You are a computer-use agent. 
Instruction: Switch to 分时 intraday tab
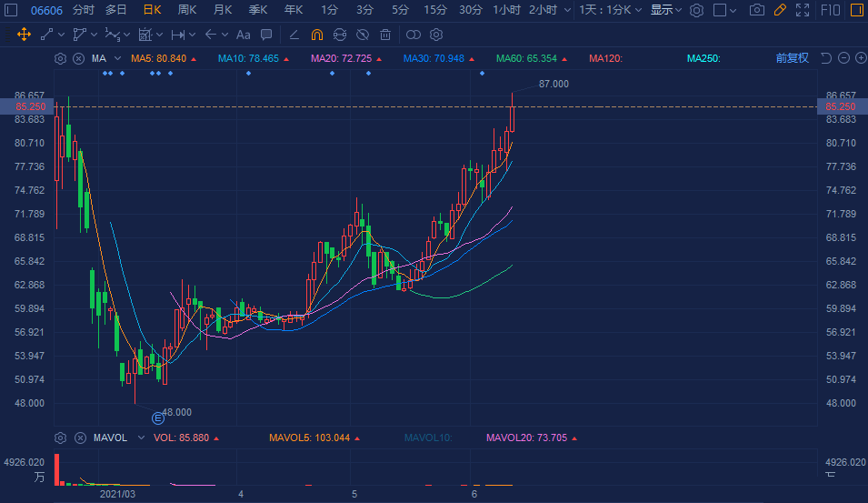click(x=84, y=10)
